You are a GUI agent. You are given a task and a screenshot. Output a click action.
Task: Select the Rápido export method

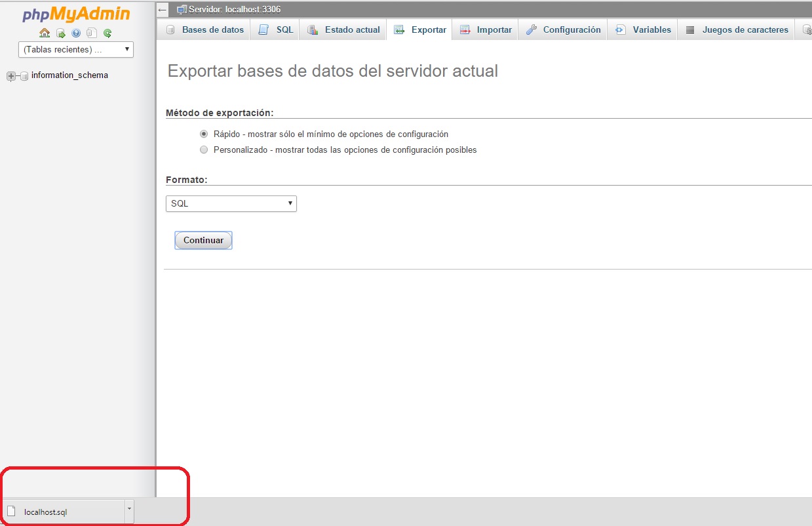click(204, 134)
